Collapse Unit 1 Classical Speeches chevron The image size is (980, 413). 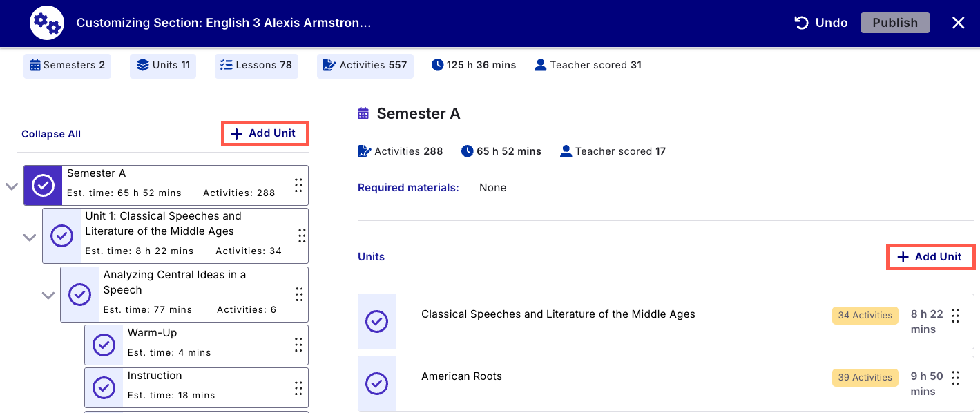(30, 237)
